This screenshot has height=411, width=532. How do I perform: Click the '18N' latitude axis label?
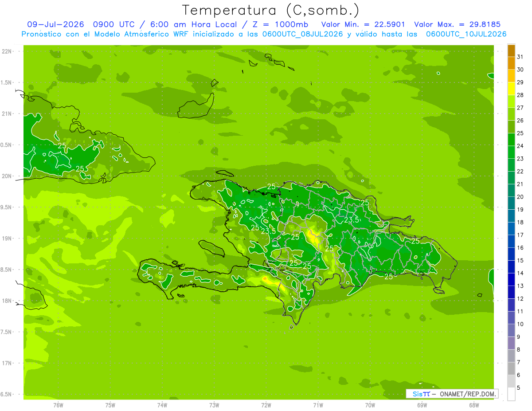(7, 301)
